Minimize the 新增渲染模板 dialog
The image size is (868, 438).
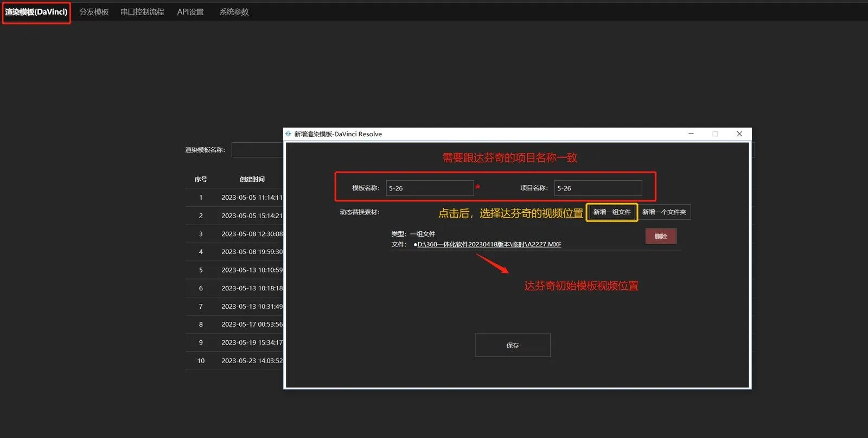pos(691,134)
